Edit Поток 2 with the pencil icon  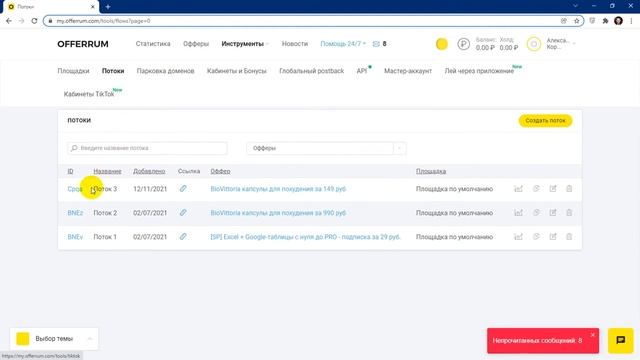point(553,213)
